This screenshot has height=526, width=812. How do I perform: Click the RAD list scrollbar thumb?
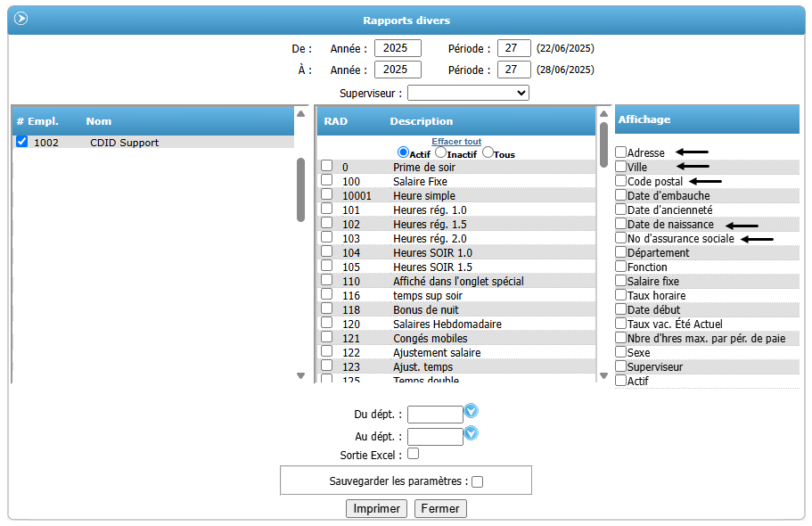tap(603, 138)
